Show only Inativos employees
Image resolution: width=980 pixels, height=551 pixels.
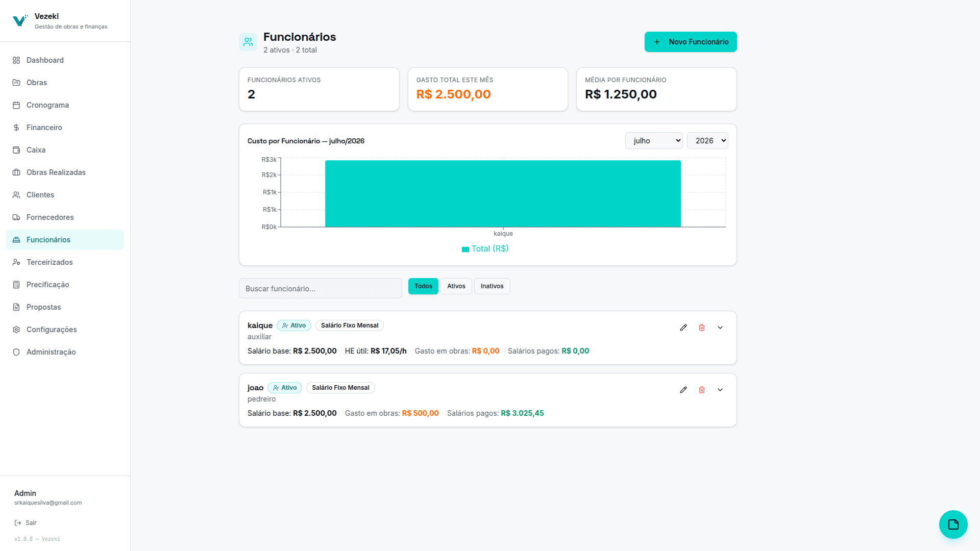pyautogui.click(x=492, y=286)
